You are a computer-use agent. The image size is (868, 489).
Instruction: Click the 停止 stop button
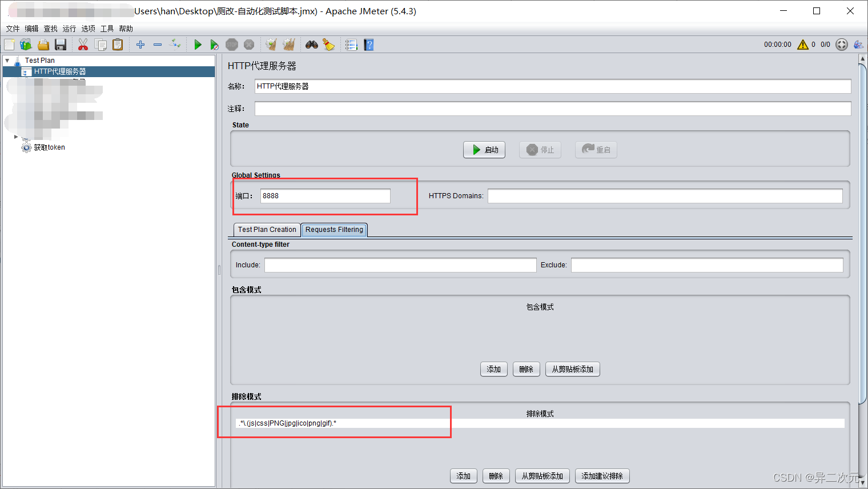coord(540,150)
